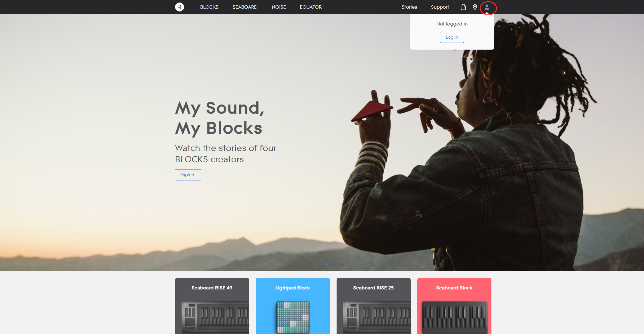Select the first carousel slide dot
This screenshot has width=644, height=334.
point(326,264)
